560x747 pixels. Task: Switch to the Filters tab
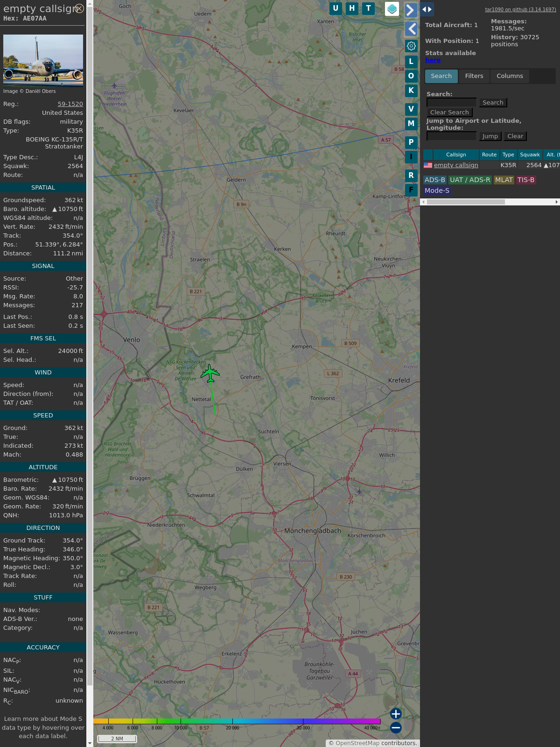pos(474,76)
